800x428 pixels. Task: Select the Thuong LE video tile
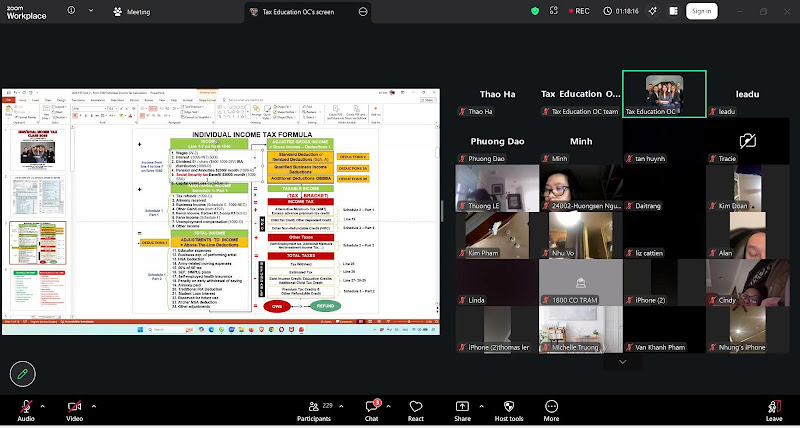[497, 188]
